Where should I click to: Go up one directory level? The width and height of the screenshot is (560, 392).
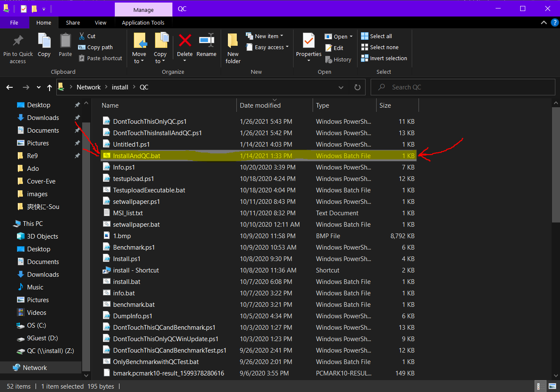50,87
